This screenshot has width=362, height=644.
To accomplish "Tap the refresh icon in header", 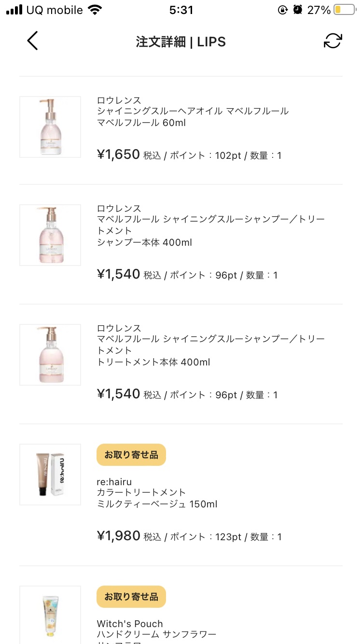I will (x=333, y=41).
